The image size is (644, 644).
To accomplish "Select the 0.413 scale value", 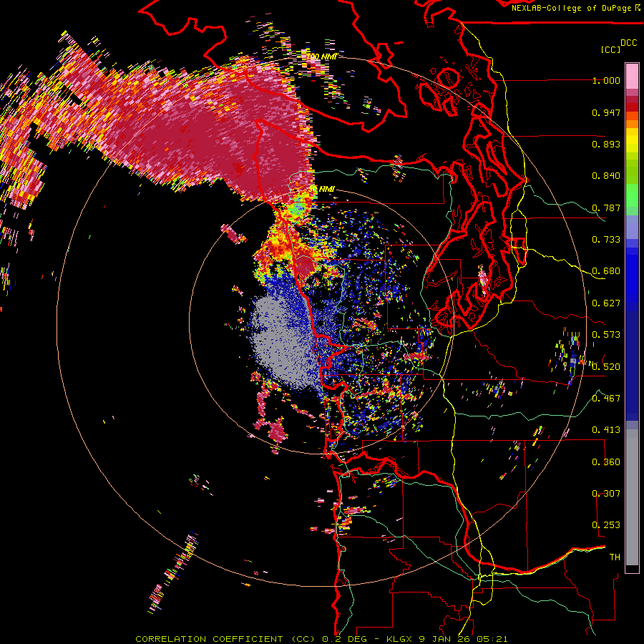I will 606,430.
